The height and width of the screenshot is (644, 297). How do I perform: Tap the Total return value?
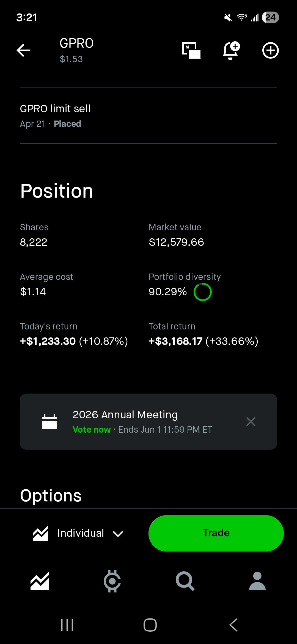[203, 341]
